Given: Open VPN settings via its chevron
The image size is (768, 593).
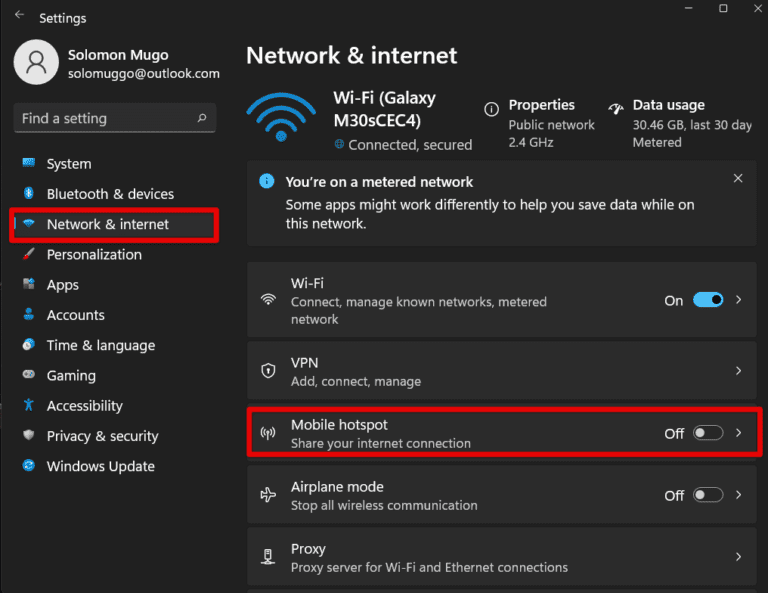Looking at the screenshot, I should [739, 371].
